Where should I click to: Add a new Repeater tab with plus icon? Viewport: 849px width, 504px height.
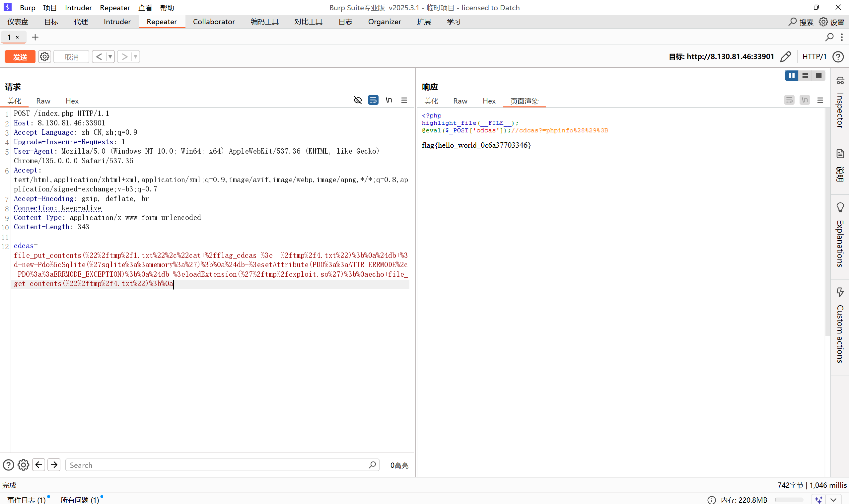tap(35, 37)
